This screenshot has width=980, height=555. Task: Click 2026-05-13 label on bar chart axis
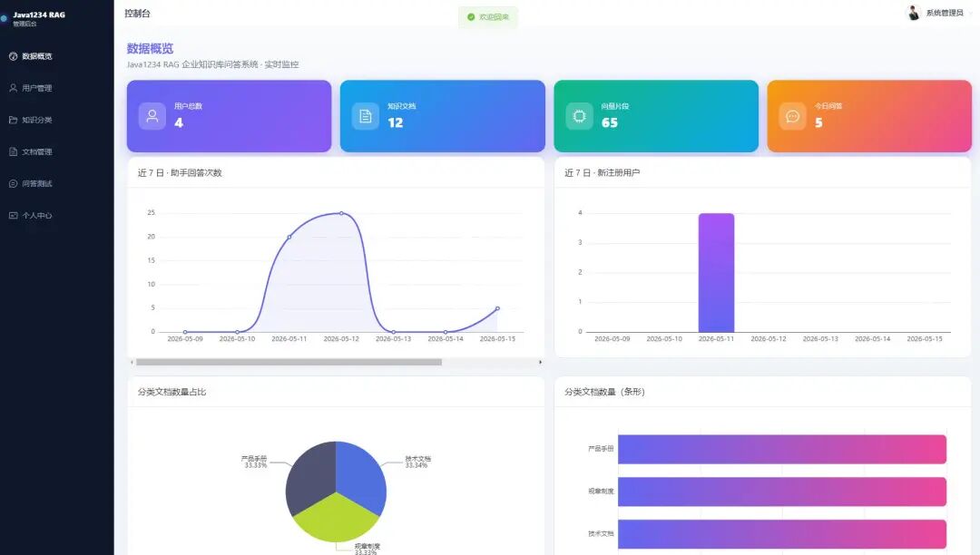click(x=820, y=339)
